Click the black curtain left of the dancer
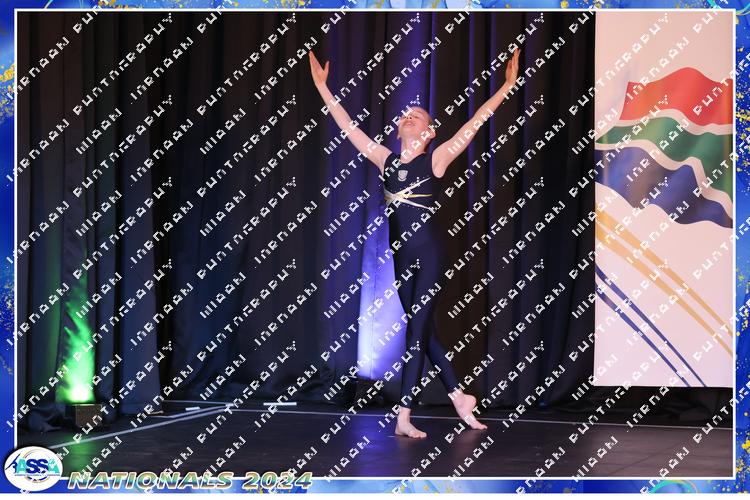The image size is (750, 500). 200,200
